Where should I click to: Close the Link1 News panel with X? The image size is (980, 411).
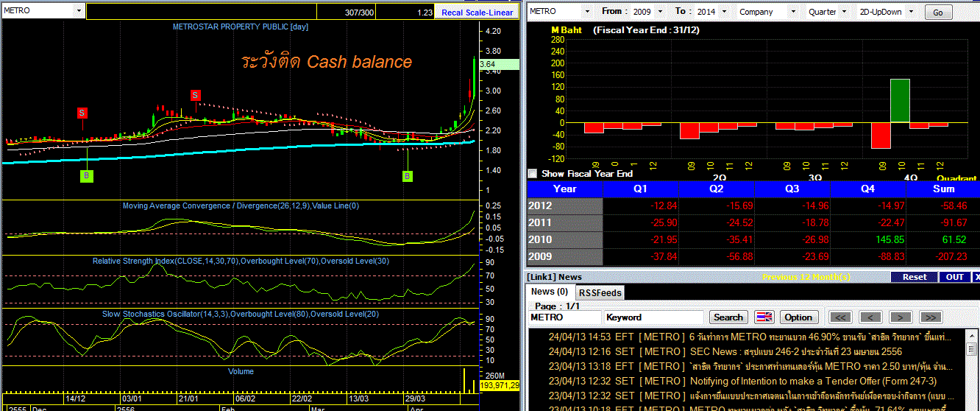(976, 277)
